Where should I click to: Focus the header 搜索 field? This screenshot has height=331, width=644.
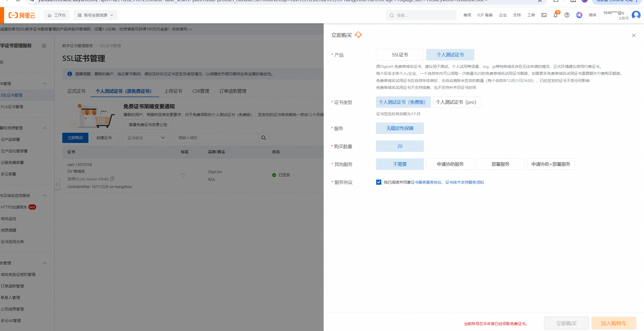421,15
